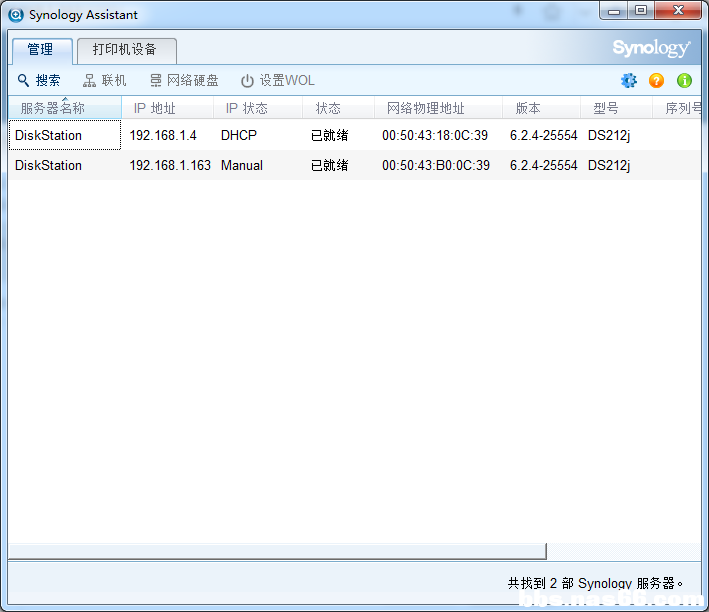Open the 网络硬盘 network drive tool
Image resolution: width=709 pixels, height=612 pixels.
184,81
